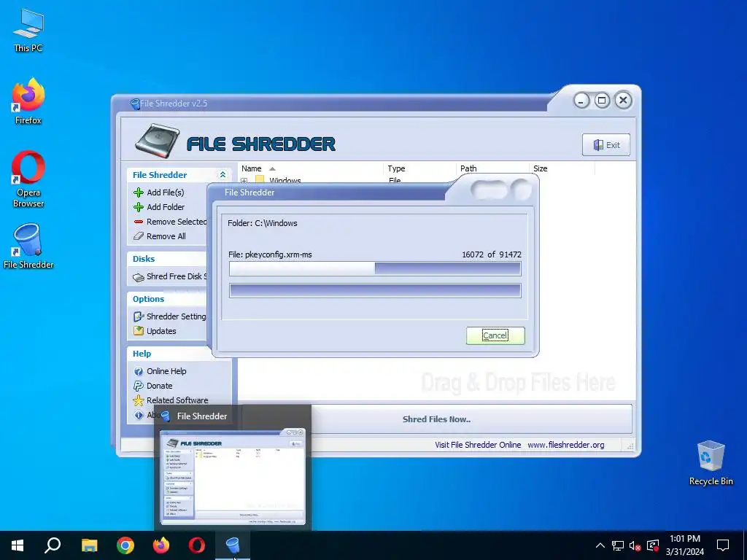This screenshot has height=560, width=747.
Task: Sort list by Size column header
Action: click(541, 168)
